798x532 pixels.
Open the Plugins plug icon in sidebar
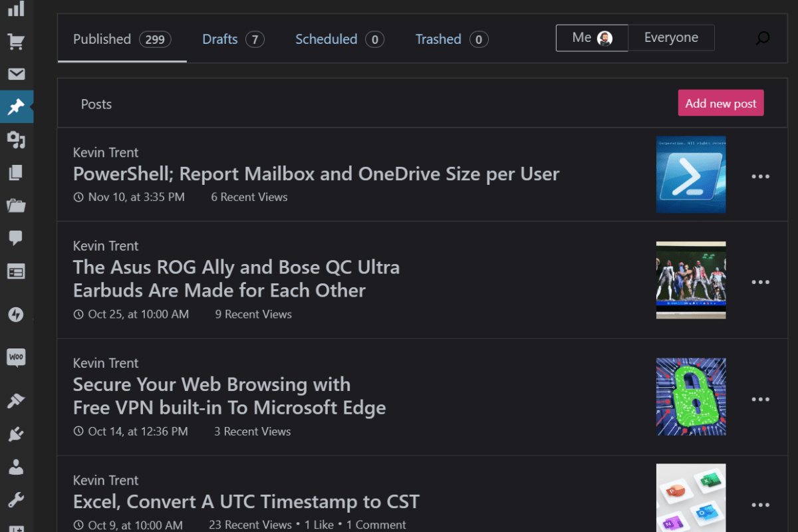pos(16,434)
